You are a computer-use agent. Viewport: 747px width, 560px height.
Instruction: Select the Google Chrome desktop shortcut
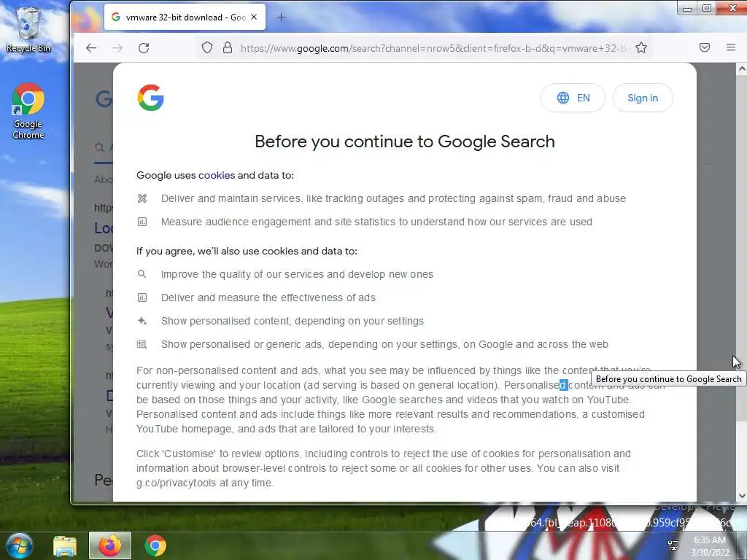click(x=28, y=111)
